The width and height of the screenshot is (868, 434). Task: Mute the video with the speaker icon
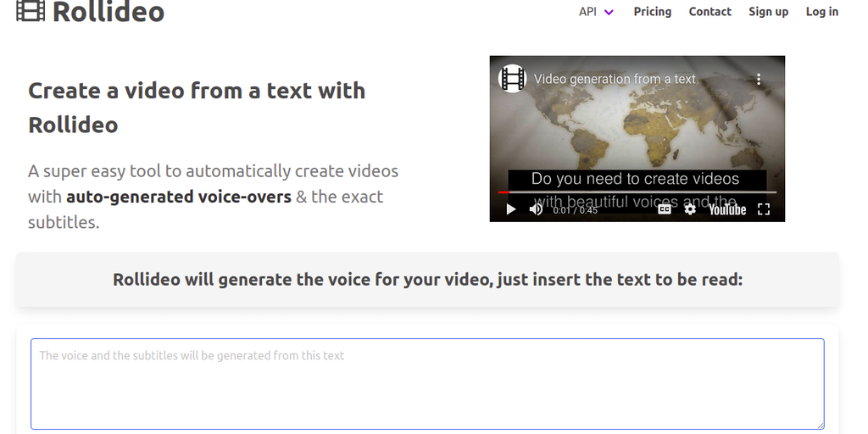coord(536,209)
